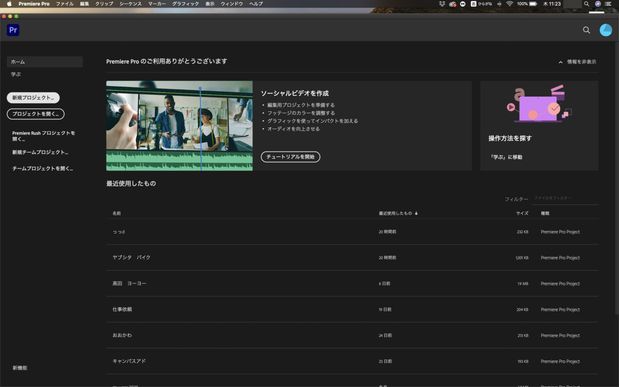Click the Creative Cloud icon in the menu bar
The image size is (619, 387).
[452, 4]
